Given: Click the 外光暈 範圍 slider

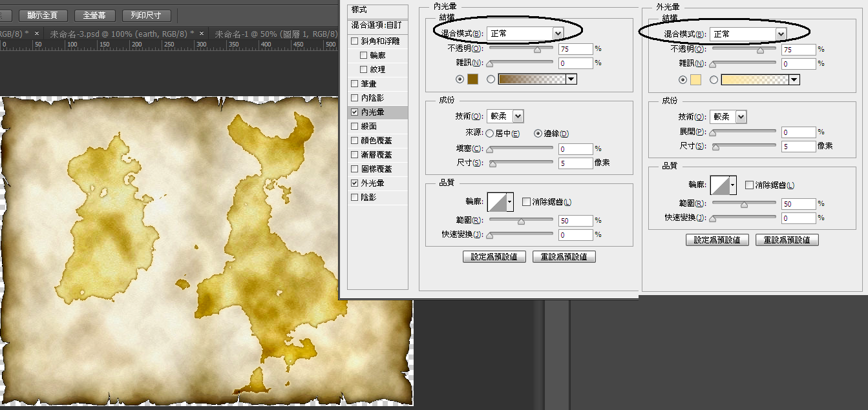Looking at the screenshot, I should click(x=744, y=203).
